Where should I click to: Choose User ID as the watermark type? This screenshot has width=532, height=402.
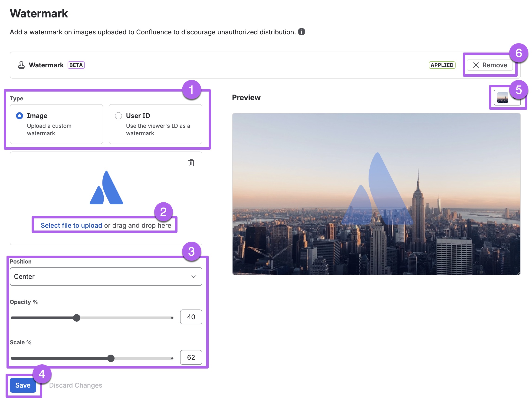pyautogui.click(x=118, y=116)
